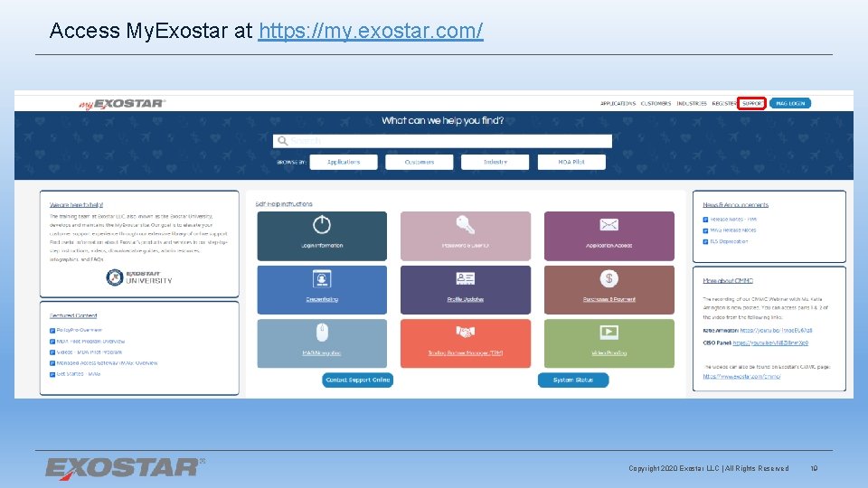
Task: Open the Get Started - MAG link
Action: [79, 374]
